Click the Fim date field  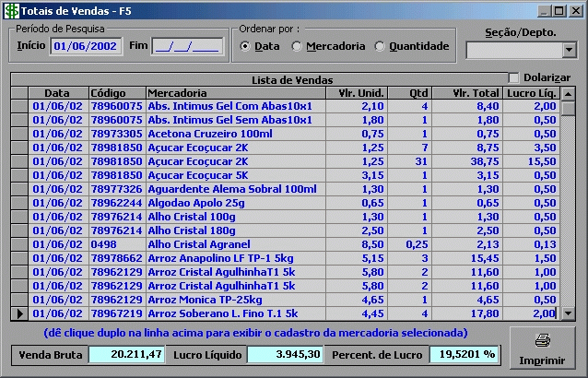(186, 45)
